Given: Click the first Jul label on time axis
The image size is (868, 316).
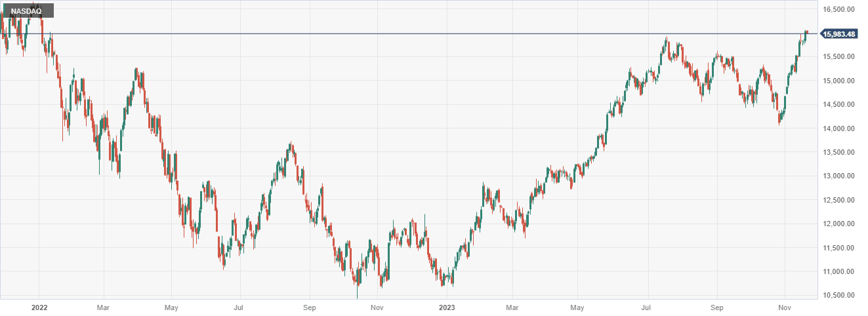Looking at the screenshot, I should 239,307.
